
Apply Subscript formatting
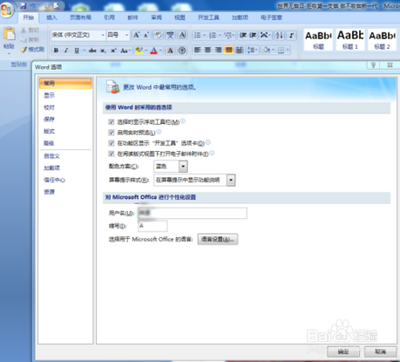(x=103, y=51)
